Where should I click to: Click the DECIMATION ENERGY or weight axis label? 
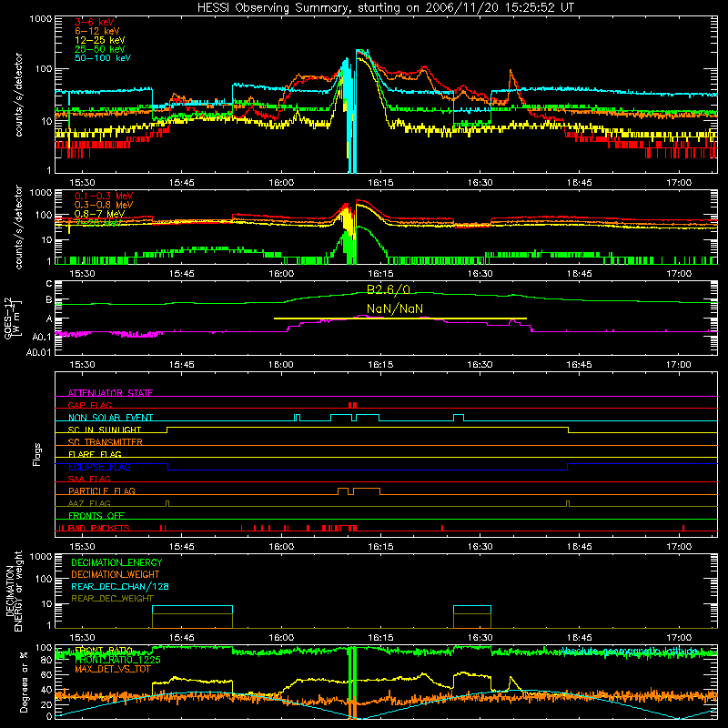click(x=14, y=591)
